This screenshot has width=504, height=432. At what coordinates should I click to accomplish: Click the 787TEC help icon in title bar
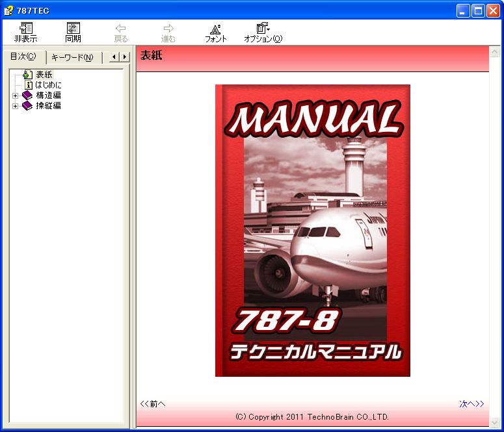pos(8,10)
